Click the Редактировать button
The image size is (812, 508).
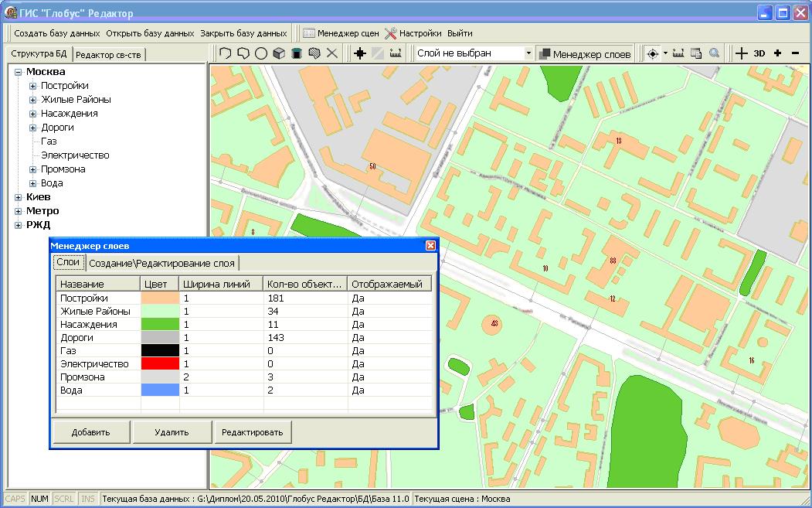pyautogui.click(x=253, y=432)
